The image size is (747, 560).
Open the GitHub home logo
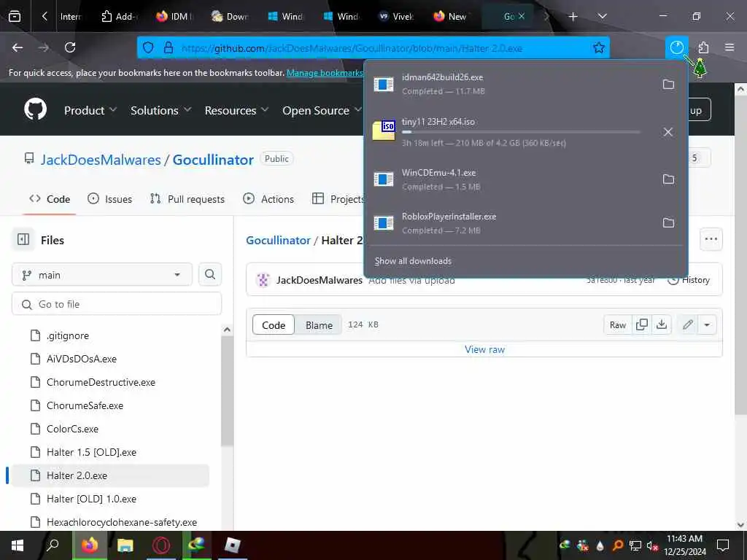[x=35, y=109]
